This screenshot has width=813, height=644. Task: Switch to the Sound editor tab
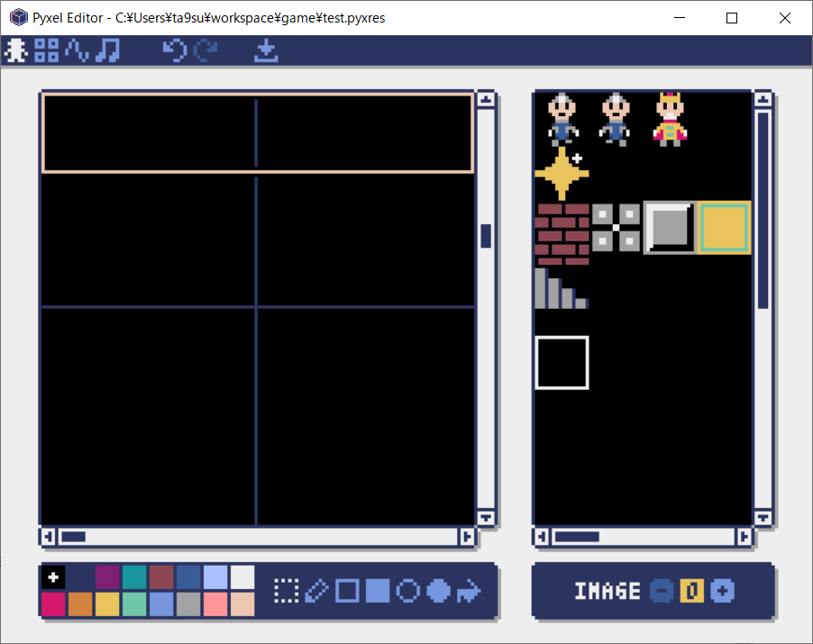(78, 50)
